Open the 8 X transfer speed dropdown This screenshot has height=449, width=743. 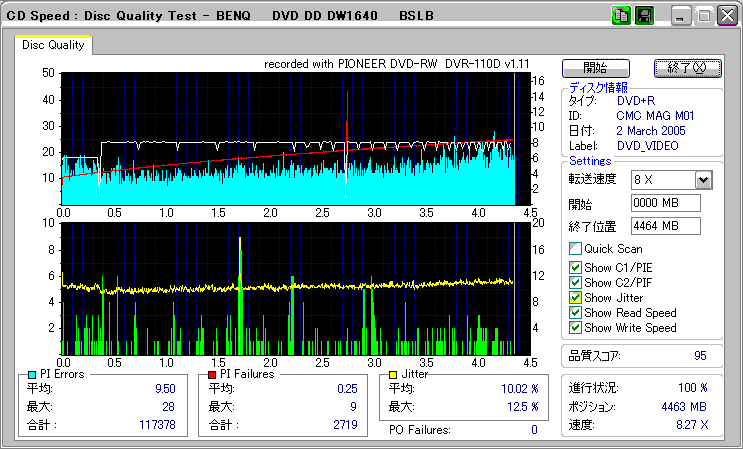703,179
